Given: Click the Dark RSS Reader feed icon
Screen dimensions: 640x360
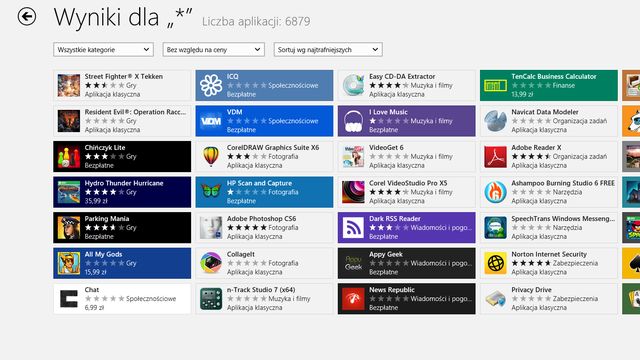Looking at the screenshot, I should 353,227.
